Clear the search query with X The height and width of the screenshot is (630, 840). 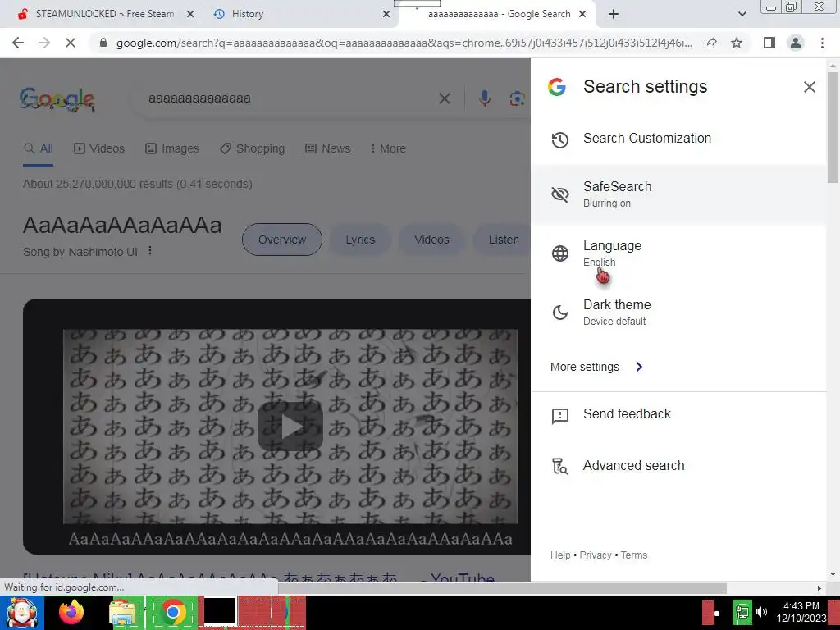pyautogui.click(x=444, y=98)
